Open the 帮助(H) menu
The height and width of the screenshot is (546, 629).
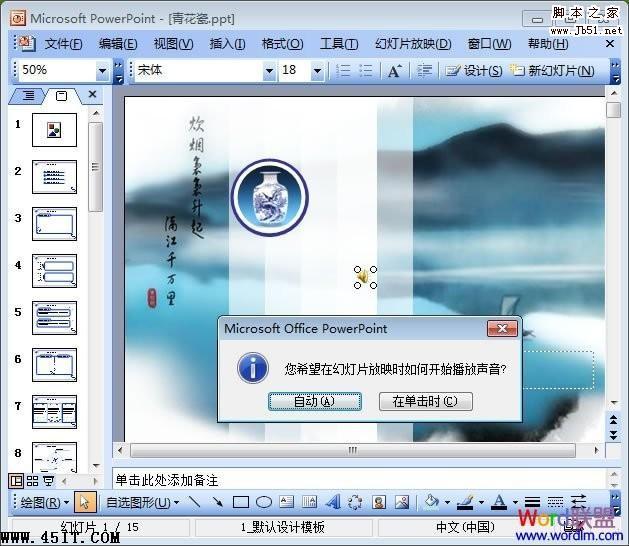click(x=548, y=44)
